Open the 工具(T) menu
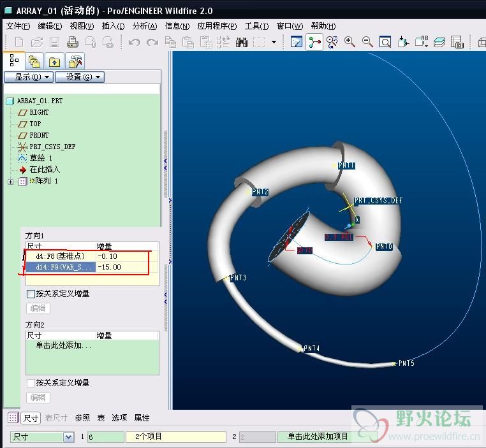The image size is (486, 448). [256, 26]
